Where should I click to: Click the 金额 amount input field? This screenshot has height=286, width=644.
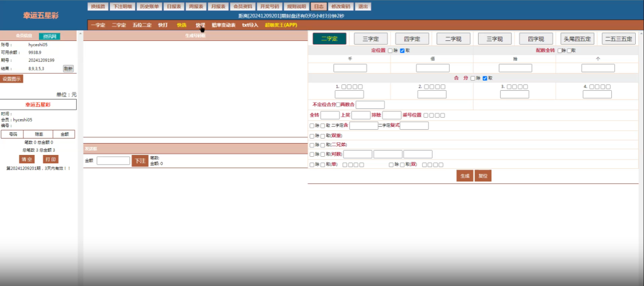pyautogui.click(x=113, y=161)
